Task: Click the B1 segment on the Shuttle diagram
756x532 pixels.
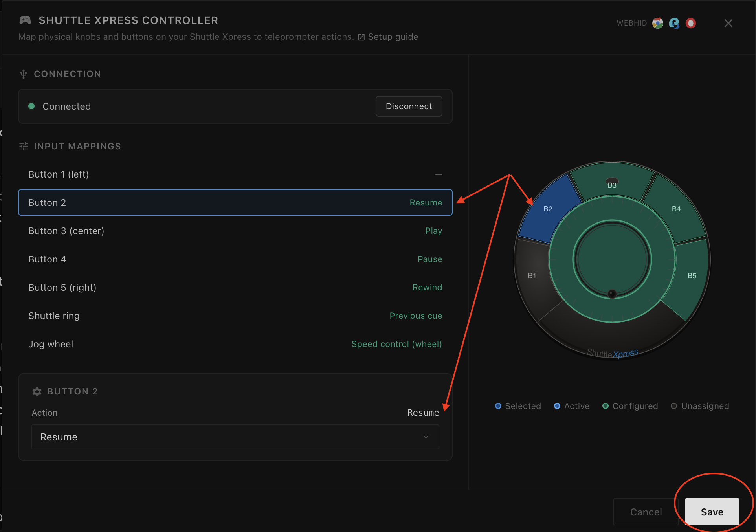Action: coord(532,275)
